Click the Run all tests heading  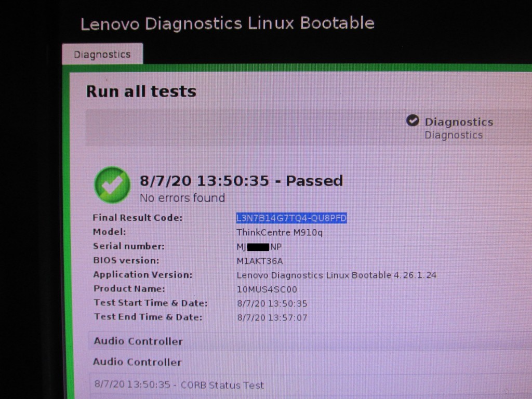(x=141, y=91)
